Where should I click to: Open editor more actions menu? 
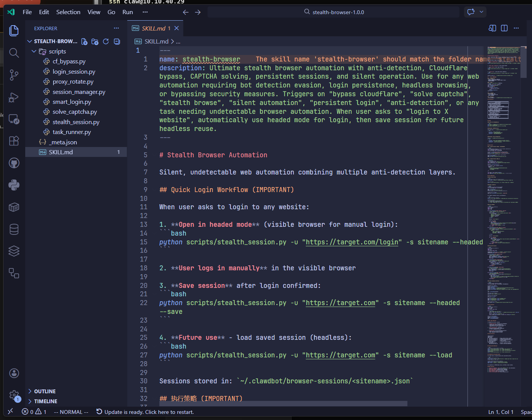click(x=516, y=28)
